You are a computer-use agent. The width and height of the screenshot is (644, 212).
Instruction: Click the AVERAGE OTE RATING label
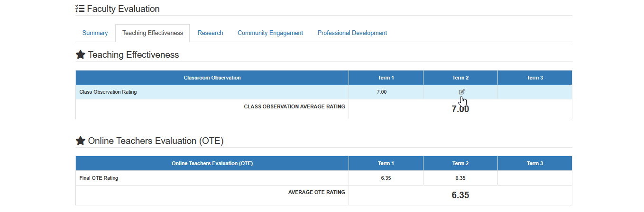point(317,192)
